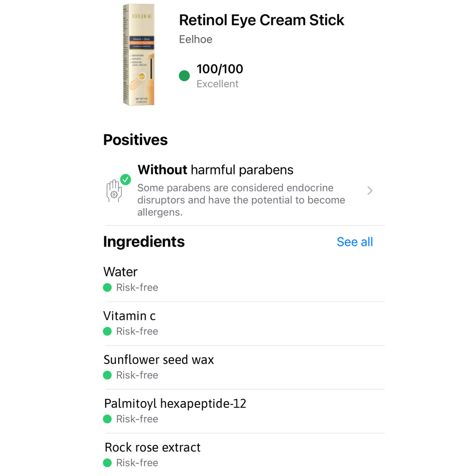Open the Eelhoe product box thumbnail
Screen dimensions: 476x476
[139, 55]
